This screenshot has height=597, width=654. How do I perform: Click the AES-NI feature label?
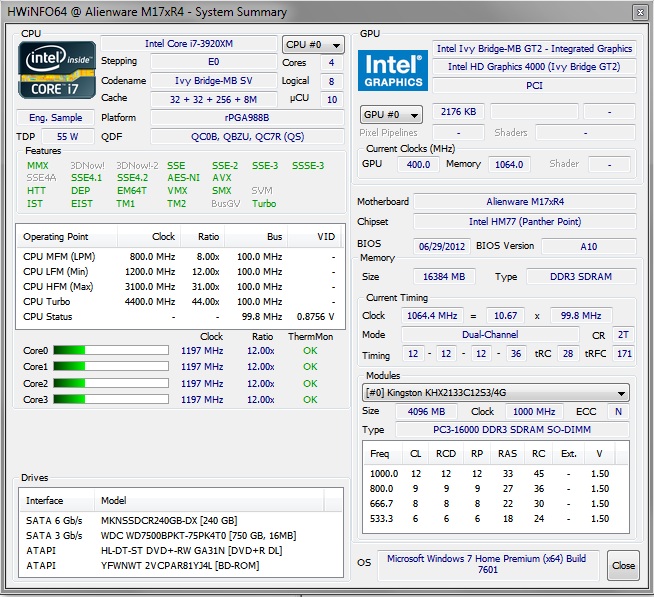tap(184, 178)
